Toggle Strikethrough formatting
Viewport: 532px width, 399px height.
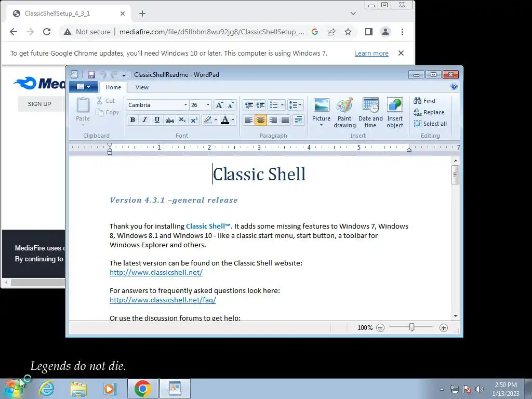tap(170, 120)
